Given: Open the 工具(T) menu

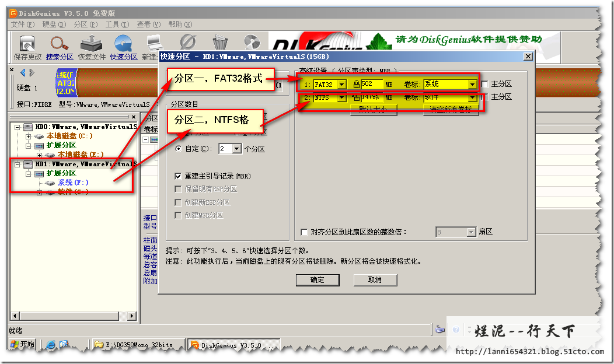Looking at the screenshot, I should point(117,24).
